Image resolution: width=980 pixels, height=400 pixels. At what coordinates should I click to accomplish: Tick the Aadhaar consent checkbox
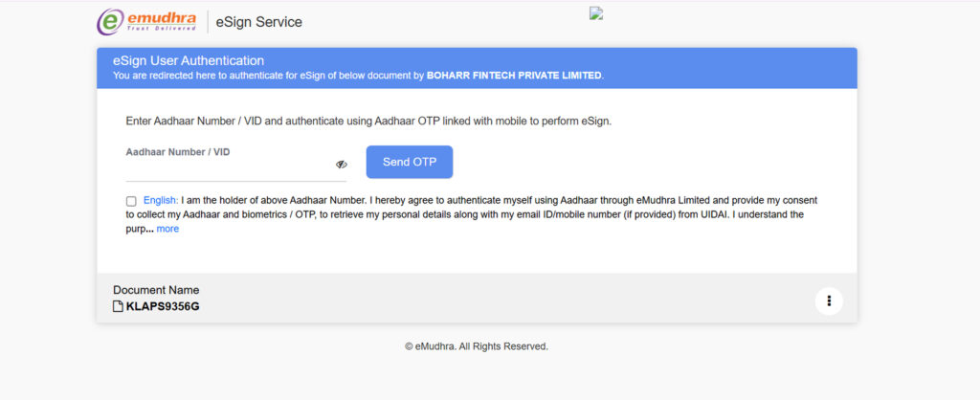click(x=131, y=201)
